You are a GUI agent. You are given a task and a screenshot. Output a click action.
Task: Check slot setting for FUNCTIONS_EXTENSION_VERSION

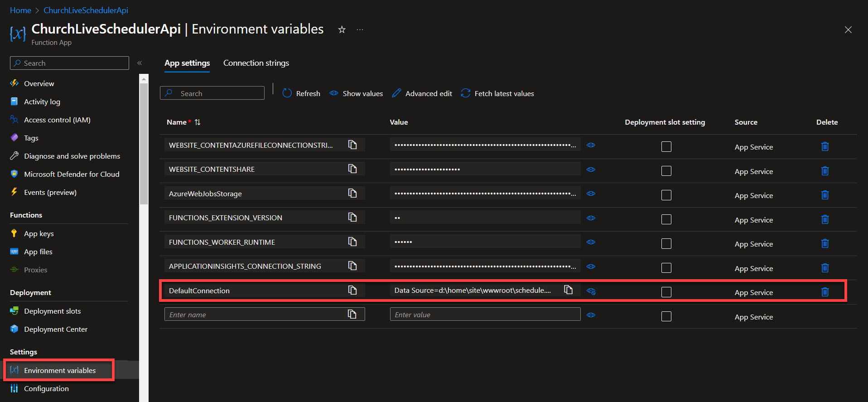pos(666,219)
